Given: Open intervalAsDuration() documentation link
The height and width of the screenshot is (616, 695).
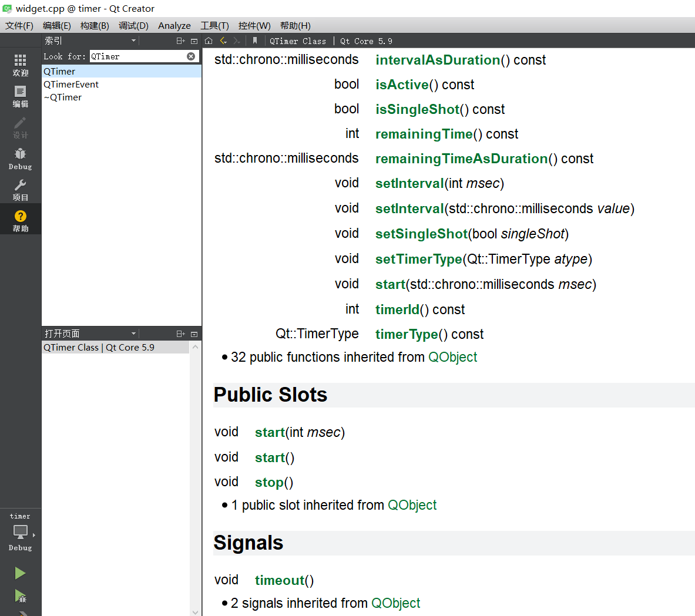Looking at the screenshot, I should click(x=438, y=60).
